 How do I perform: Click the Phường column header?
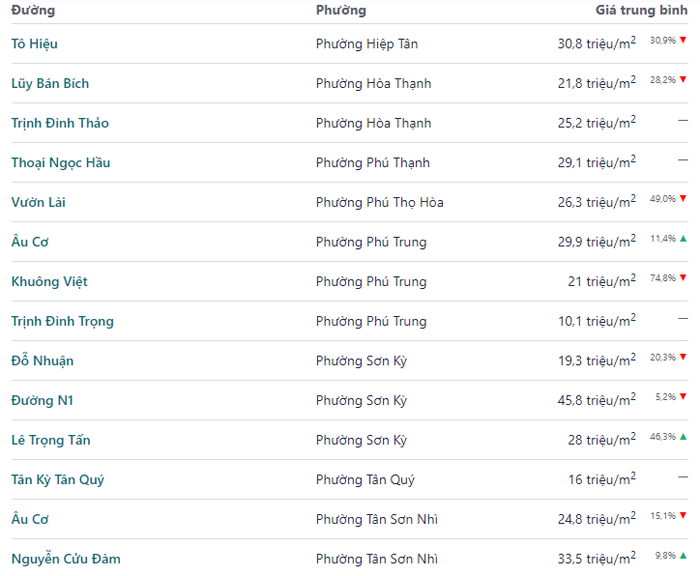click(341, 10)
